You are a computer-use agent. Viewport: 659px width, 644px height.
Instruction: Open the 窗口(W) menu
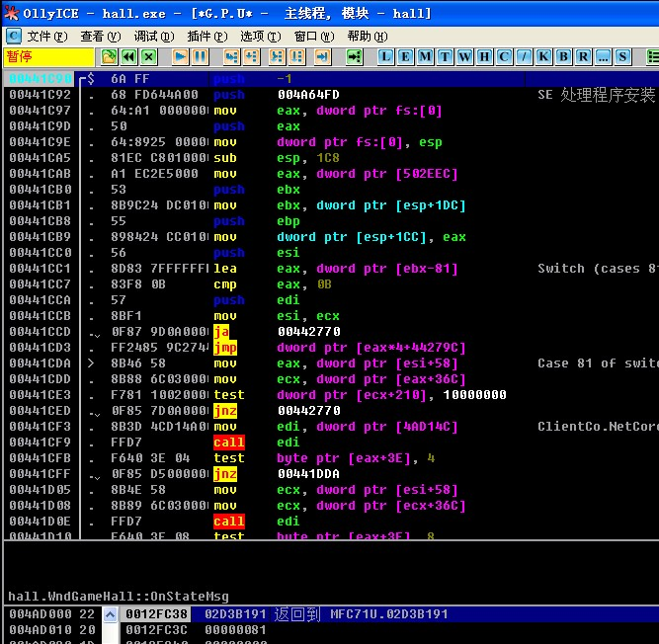point(314,37)
